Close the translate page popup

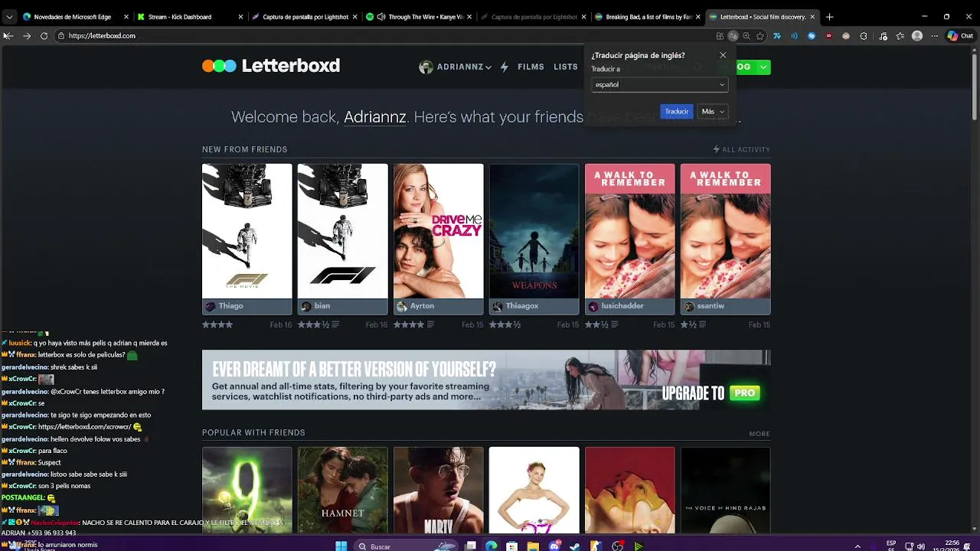[723, 55]
